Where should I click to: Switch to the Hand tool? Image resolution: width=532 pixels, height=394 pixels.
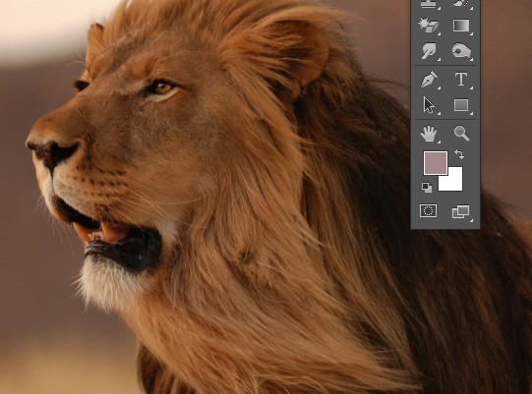click(429, 134)
